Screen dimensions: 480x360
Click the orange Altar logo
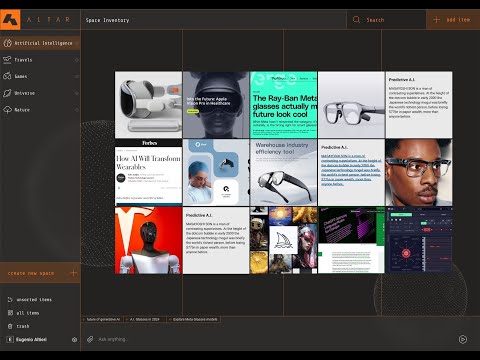(x=10, y=20)
